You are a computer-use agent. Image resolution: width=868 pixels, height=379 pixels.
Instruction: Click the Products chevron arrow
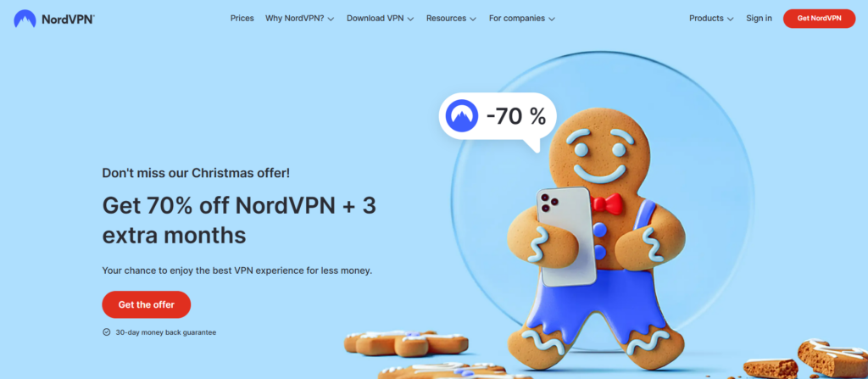point(730,19)
